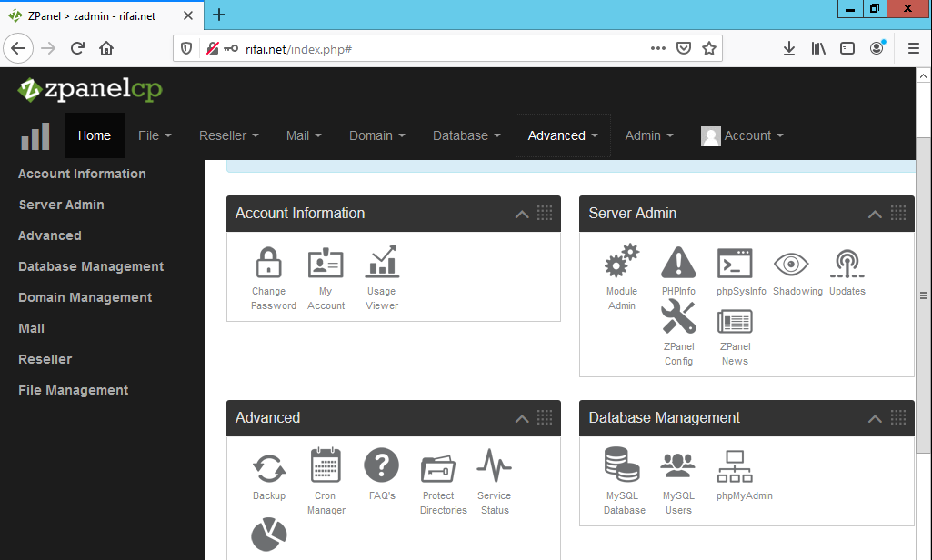
Task: Go back with the browser back arrow
Action: point(18,48)
